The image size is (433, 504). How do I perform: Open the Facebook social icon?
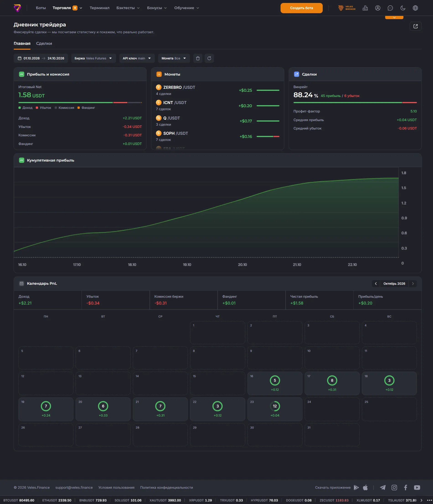pos(405,487)
